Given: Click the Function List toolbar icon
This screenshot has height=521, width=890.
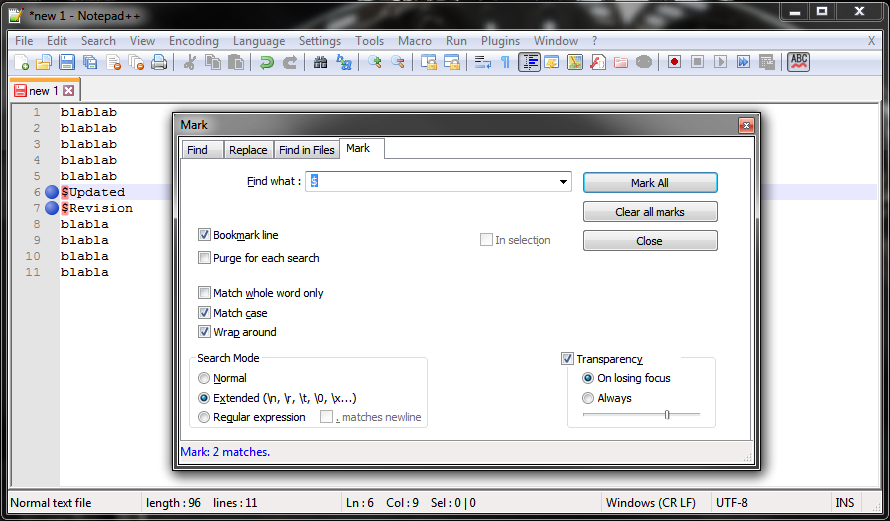Looking at the screenshot, I should tap(598, 62).
